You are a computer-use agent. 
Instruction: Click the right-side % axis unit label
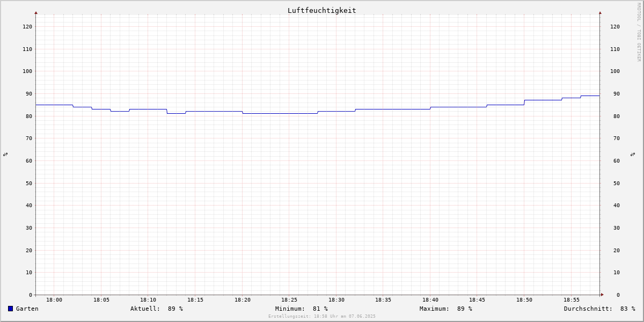633,154
